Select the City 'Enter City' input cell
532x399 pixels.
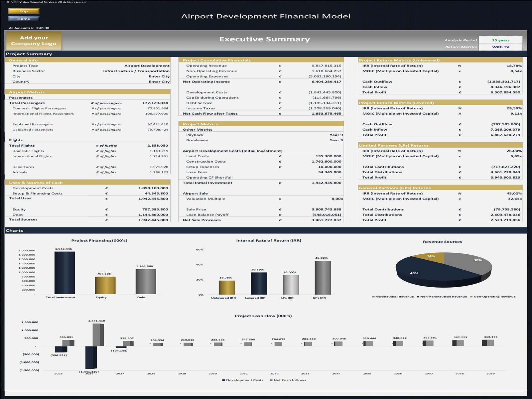159,76
